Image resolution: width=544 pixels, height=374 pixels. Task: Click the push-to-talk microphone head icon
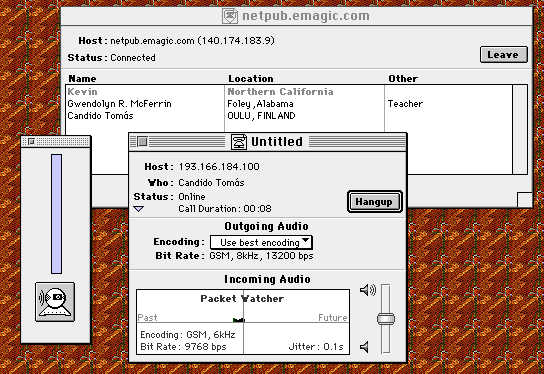click(x=55, y=302)
